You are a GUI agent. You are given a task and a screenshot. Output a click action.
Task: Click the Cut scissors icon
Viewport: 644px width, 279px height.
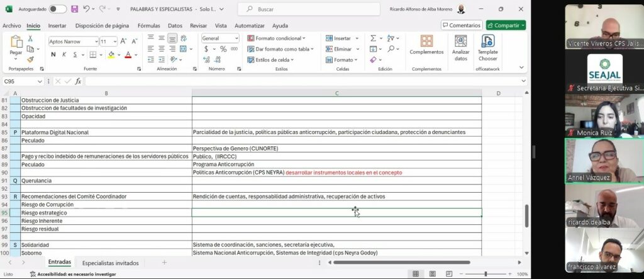pyautogui.click(x=30, y=38)
